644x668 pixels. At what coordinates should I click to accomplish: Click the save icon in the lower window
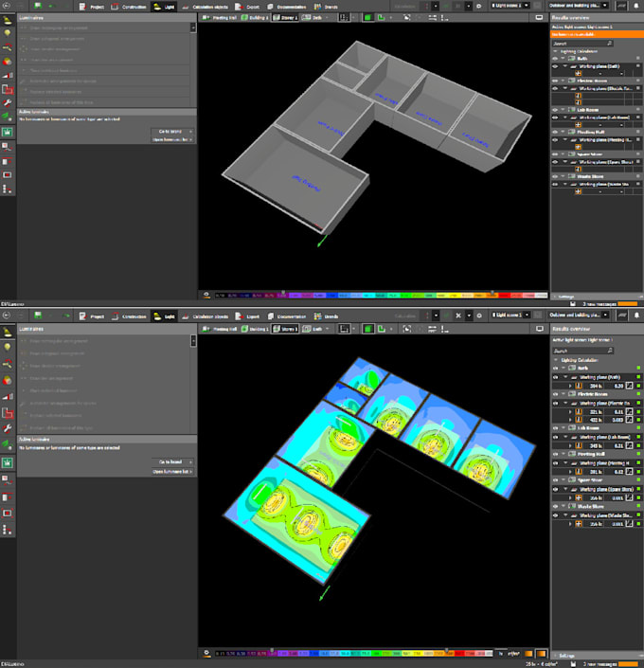pos(38,315)
